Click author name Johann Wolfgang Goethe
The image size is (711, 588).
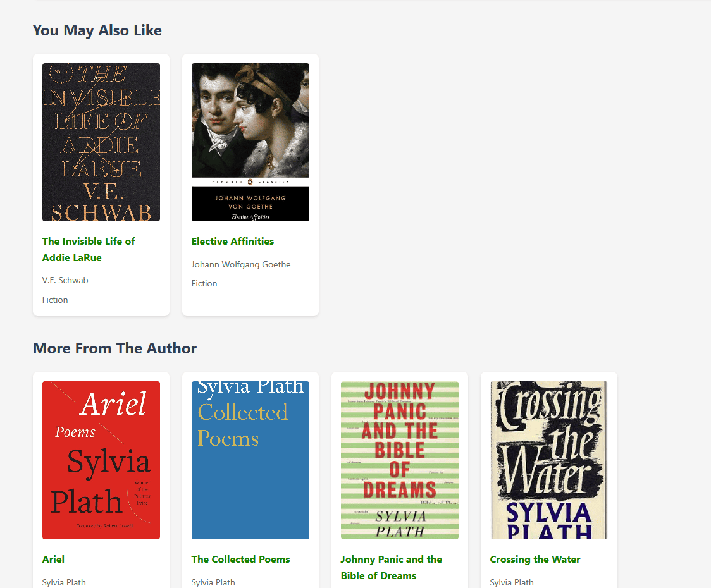(x=241, y=264)
